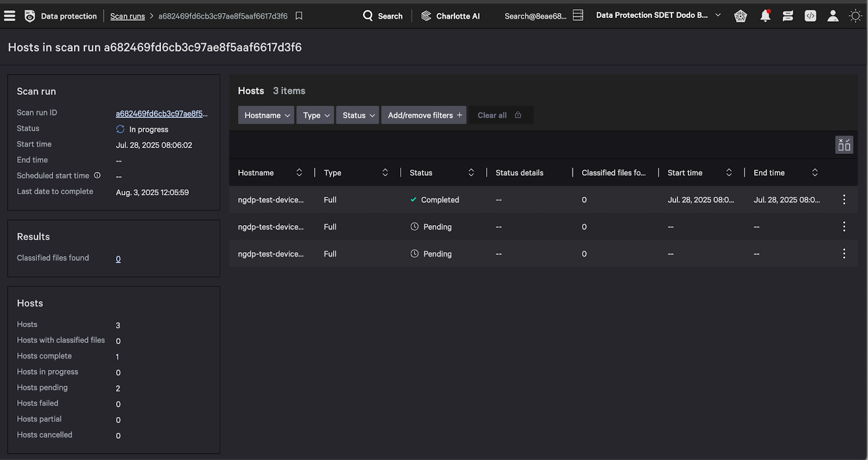Toggle the light/dark theme sun icon

click(x=856, y=16)
